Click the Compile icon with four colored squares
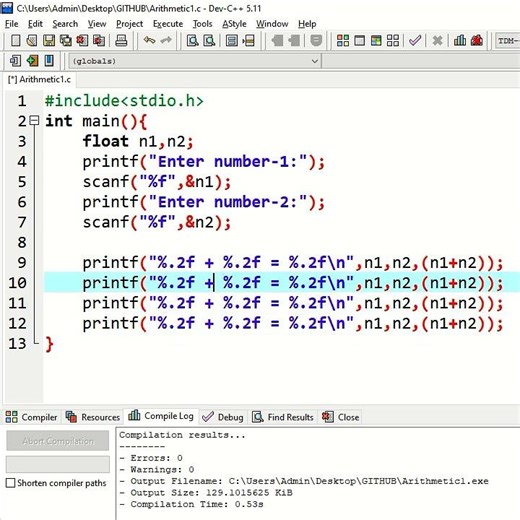 (343, 41)
